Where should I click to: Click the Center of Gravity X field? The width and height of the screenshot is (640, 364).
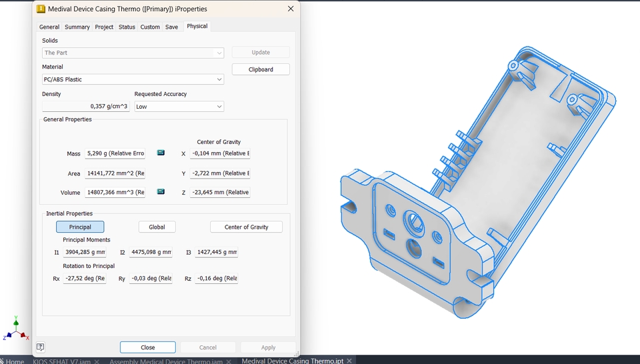pyautogui.click(x=220, y=153)
